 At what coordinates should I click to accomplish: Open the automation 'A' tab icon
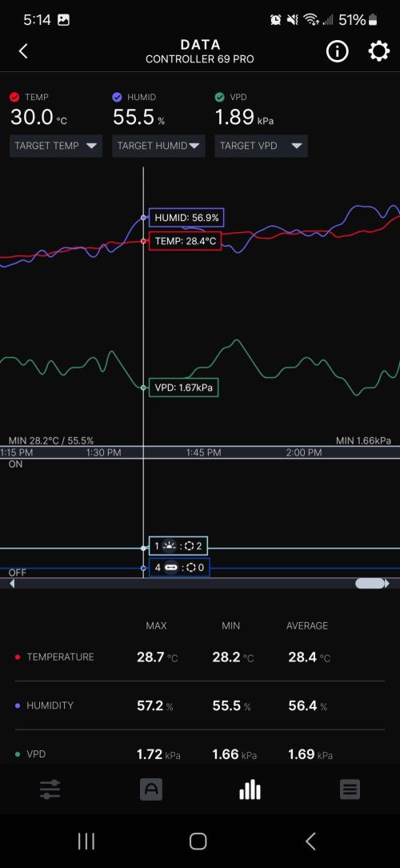click(x=151, y=790)
